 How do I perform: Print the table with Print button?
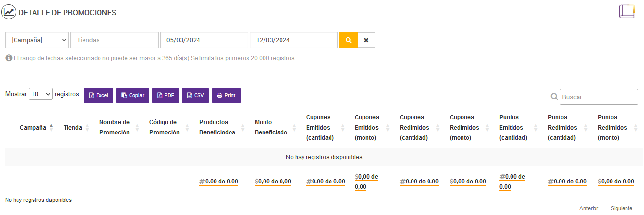tap(226, 96)
